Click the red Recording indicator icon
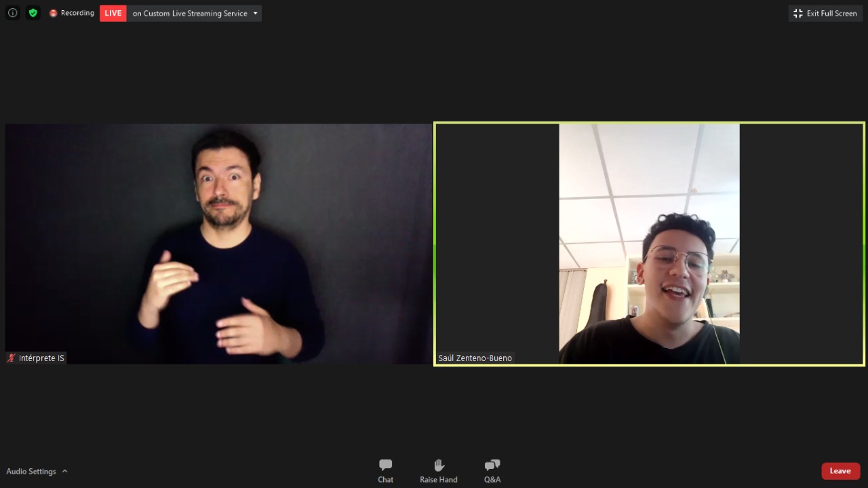The height and width of the screenshot is (488, 868). [54, 13]
